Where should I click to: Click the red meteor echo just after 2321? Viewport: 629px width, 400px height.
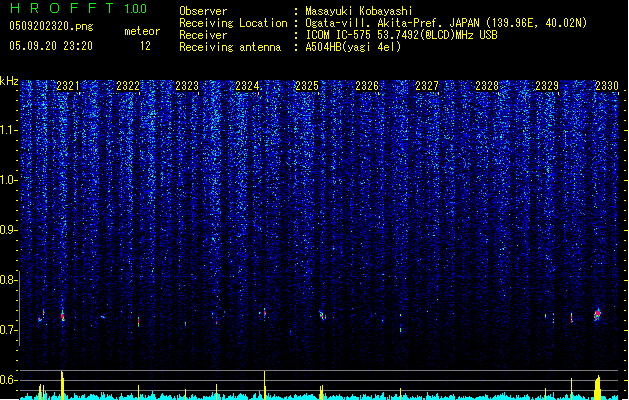tap(63, 316)
